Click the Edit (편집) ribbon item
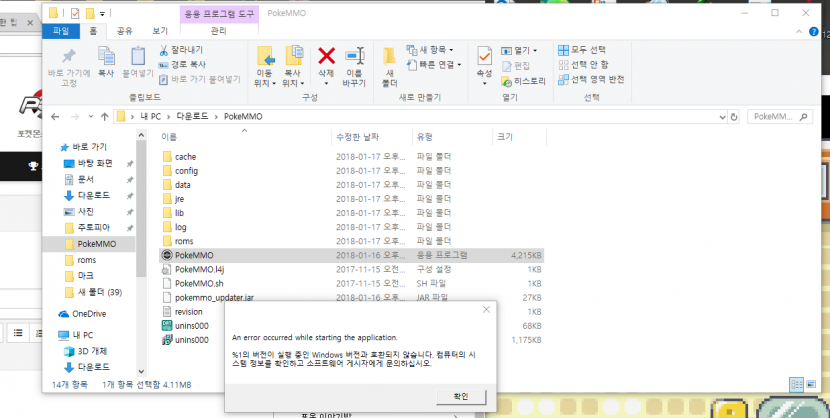Screen dimensions: 830x418 coord(516,66)
